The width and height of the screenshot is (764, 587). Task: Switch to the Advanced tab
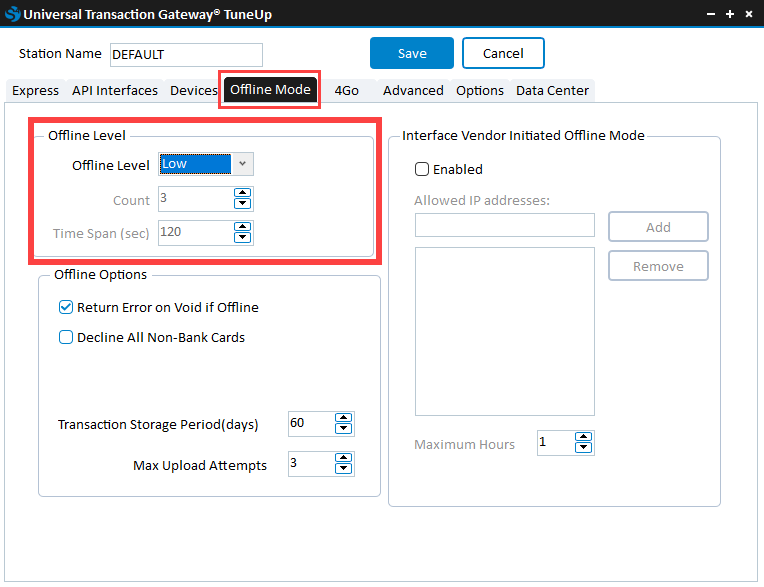click(x=413, y=91)
